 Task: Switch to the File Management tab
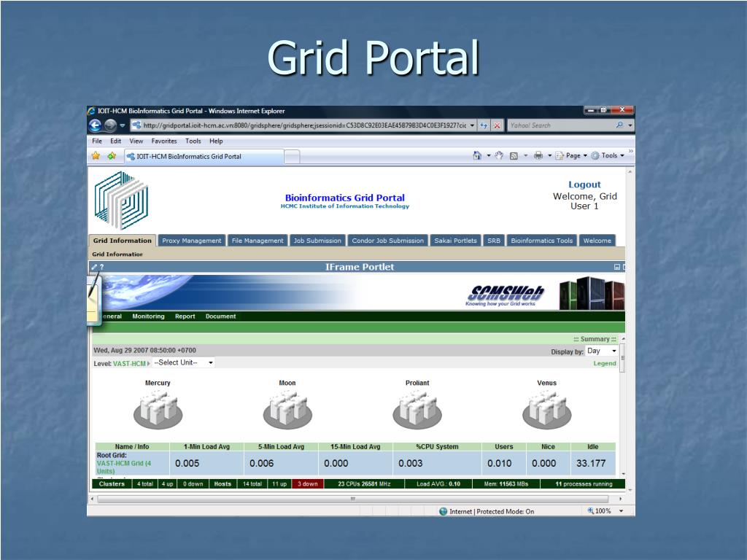258,241
